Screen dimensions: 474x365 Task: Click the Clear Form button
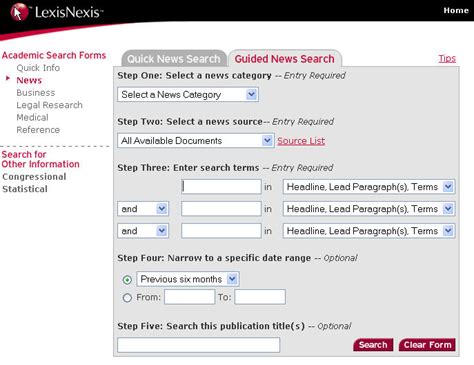tap(427, 345)
